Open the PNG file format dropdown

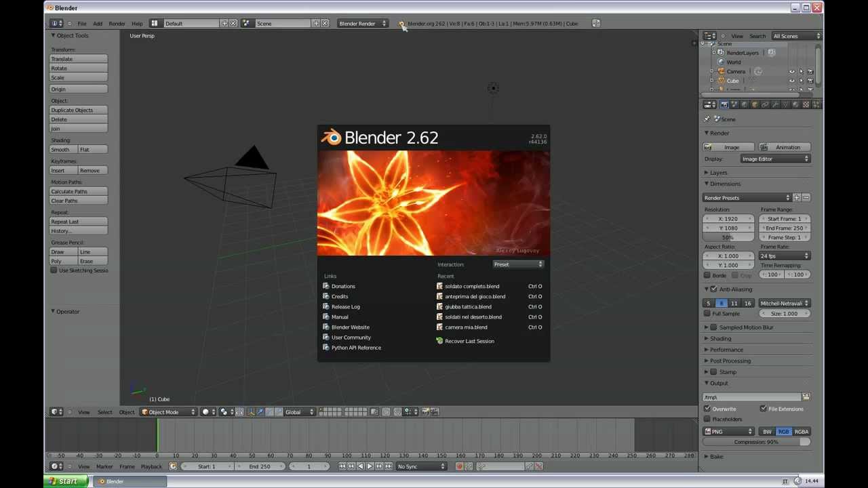pyautogui.click(x=728, y=431)
